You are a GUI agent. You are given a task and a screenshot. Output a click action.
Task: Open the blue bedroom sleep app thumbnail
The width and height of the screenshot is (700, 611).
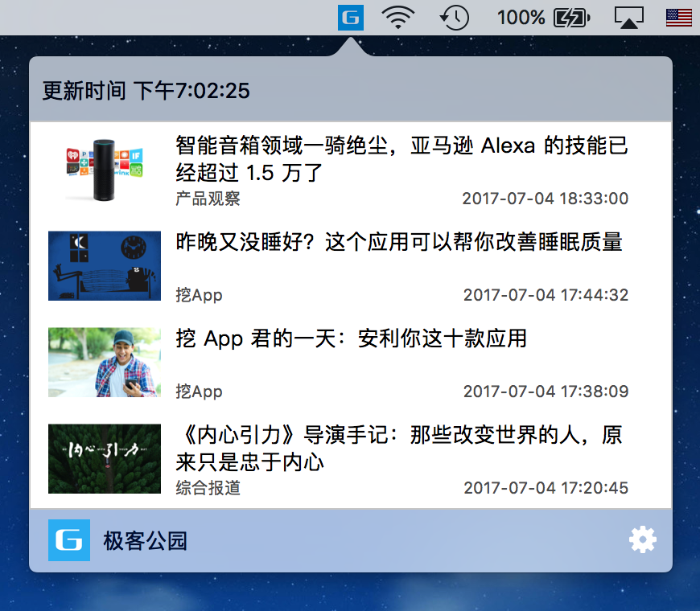pyautogui.click(x=105, y=266)
